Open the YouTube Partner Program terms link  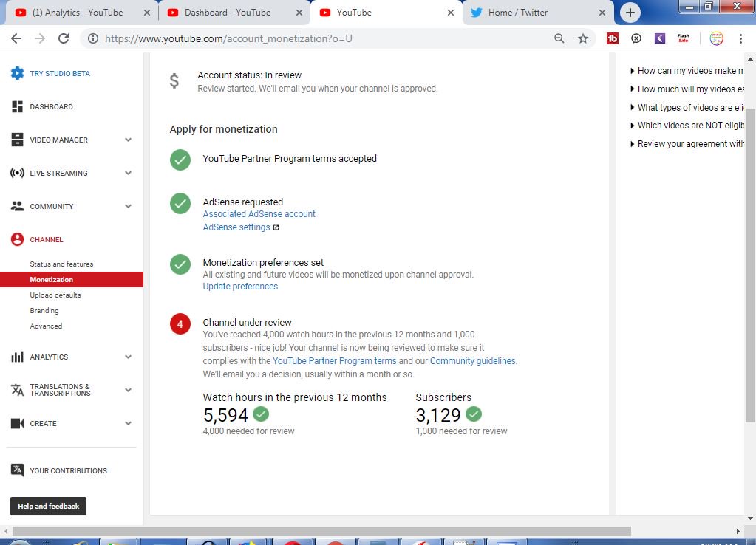pyautogui.click(x=335, y=361)
